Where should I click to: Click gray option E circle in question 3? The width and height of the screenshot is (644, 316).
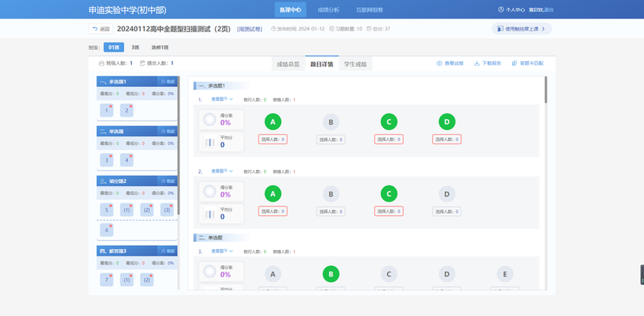[505, 273]
